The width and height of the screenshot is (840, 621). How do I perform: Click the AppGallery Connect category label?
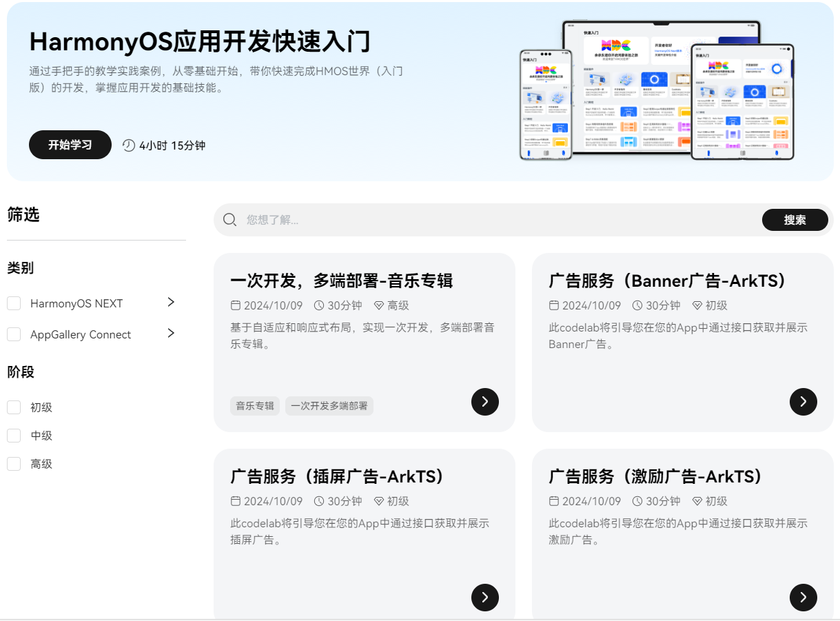[x=81, y=334]
